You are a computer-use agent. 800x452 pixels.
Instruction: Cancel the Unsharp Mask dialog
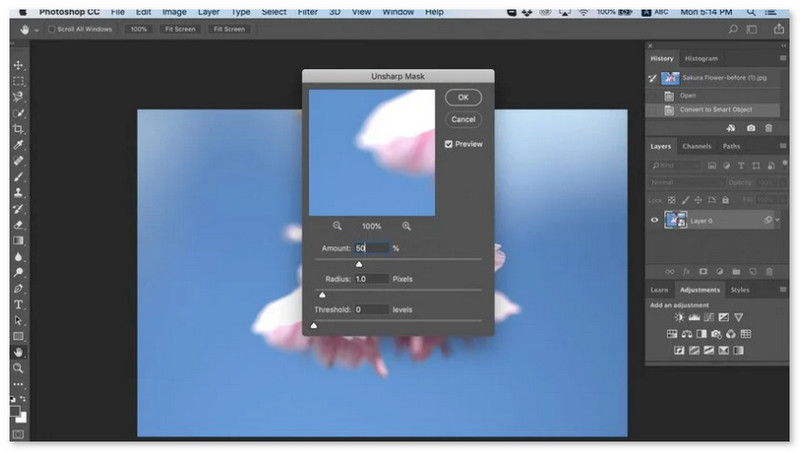[x=463, y=119]
